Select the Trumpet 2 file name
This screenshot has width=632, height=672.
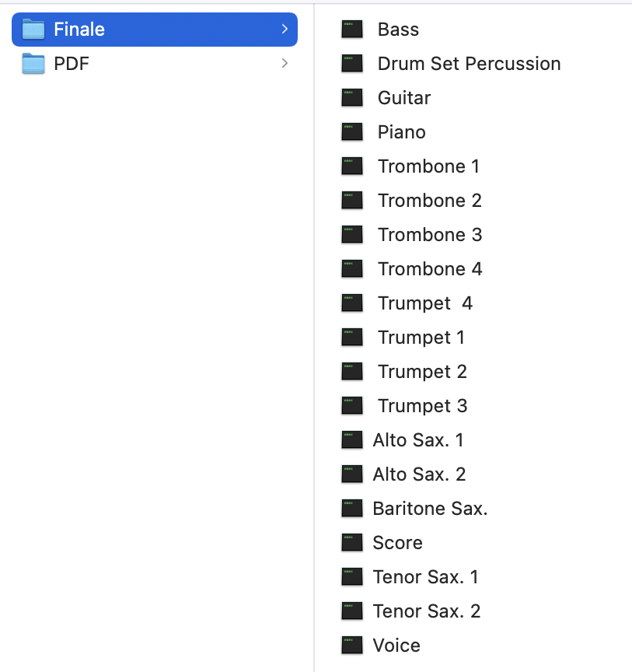(422, 372)
